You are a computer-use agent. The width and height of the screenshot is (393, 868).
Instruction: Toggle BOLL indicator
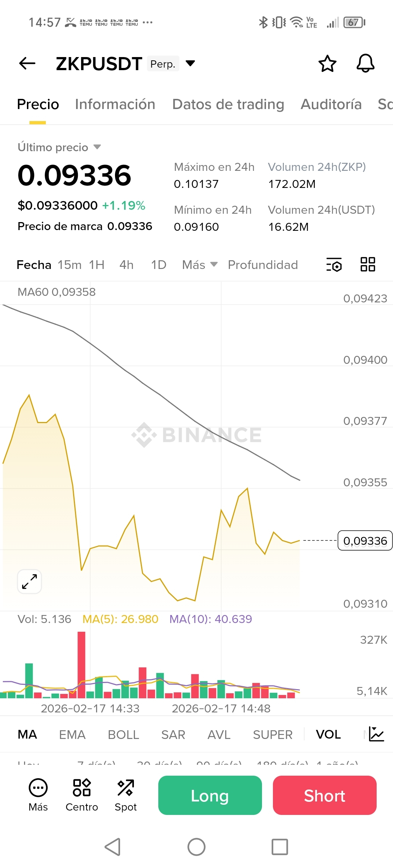pyautogui.click(x=123, y=735)
